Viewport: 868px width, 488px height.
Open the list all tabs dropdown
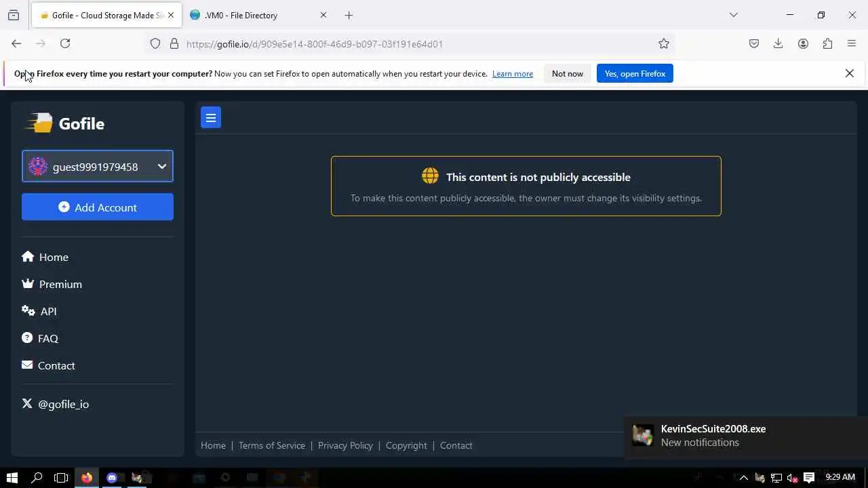click(733, 15)
